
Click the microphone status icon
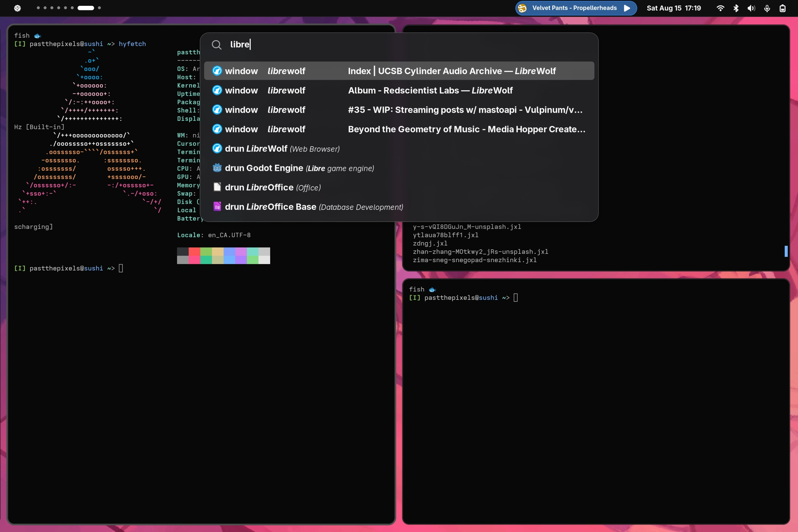(767, 8)
